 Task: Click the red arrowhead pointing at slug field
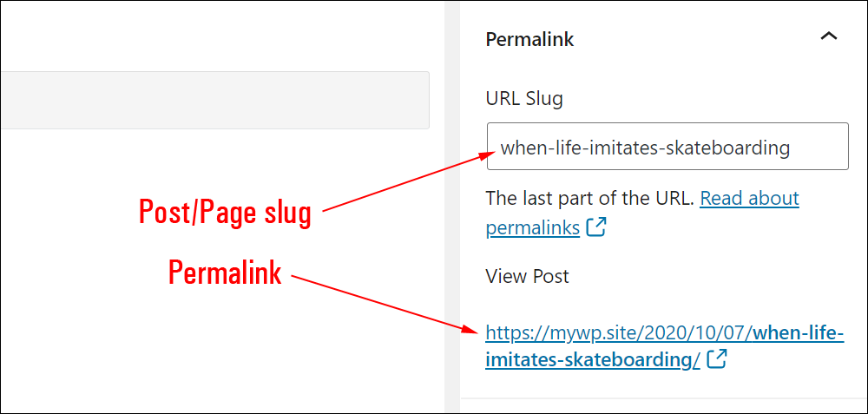coord(485,157)
